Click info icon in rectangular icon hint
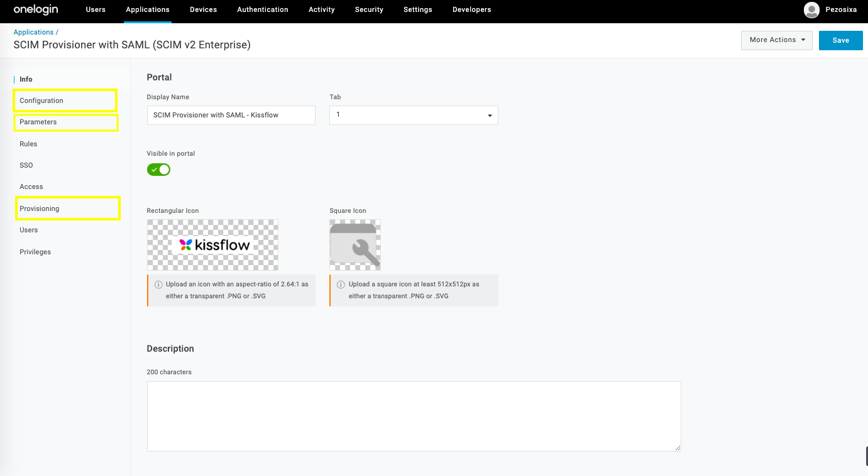 (158, 284)
